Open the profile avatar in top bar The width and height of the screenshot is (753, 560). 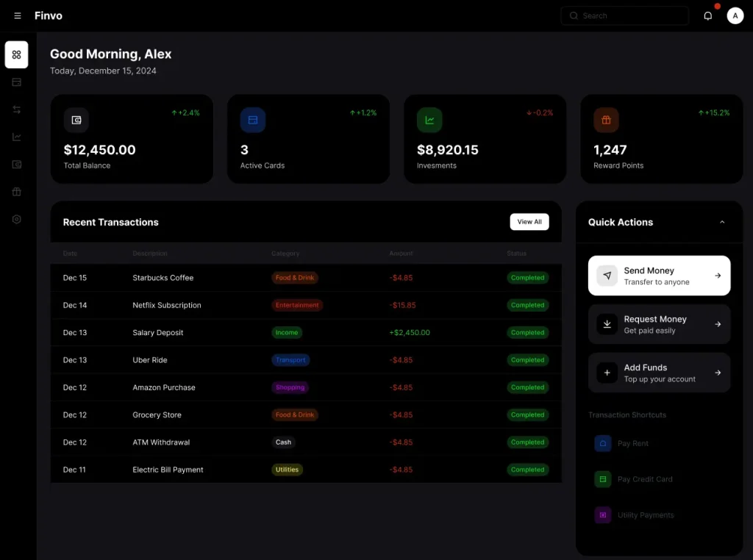point(735,15)
